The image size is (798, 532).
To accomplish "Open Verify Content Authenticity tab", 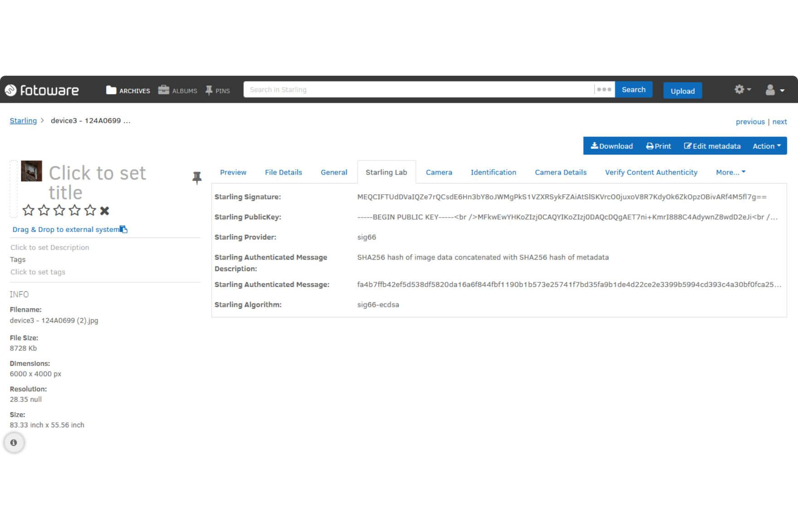I will pos(651,172).
